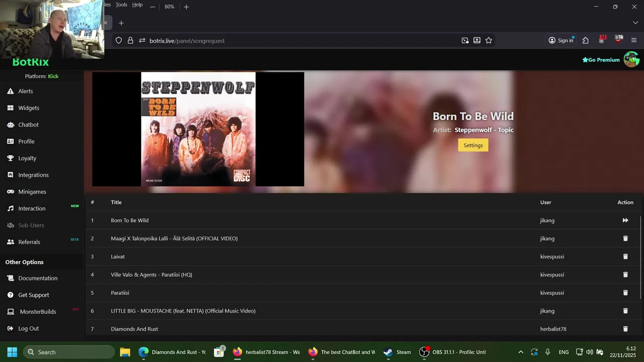Click the taskbar Search box
Viewport: 644px width, 362px height.
click(x=68, y=352)
